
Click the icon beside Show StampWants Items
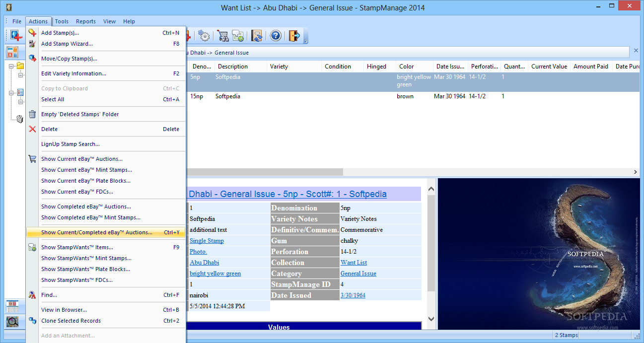(32, 247)
